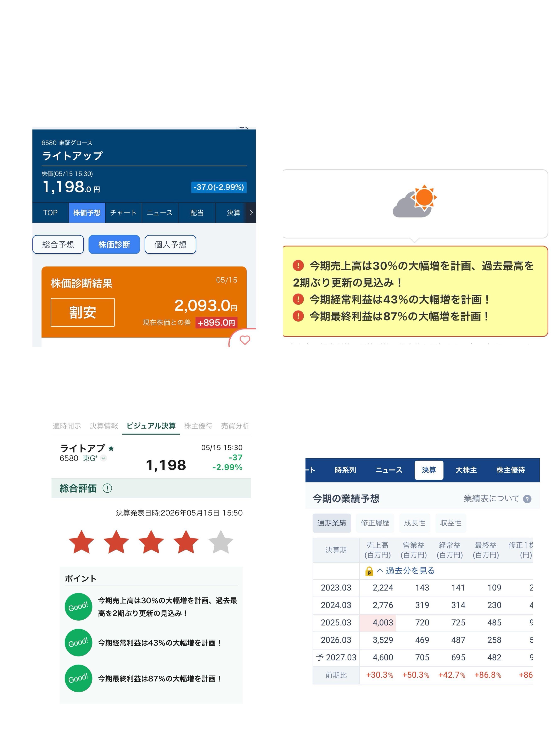
Task: Tap the 予 2027.03 forecast row label
Action: tap(336, 658)
